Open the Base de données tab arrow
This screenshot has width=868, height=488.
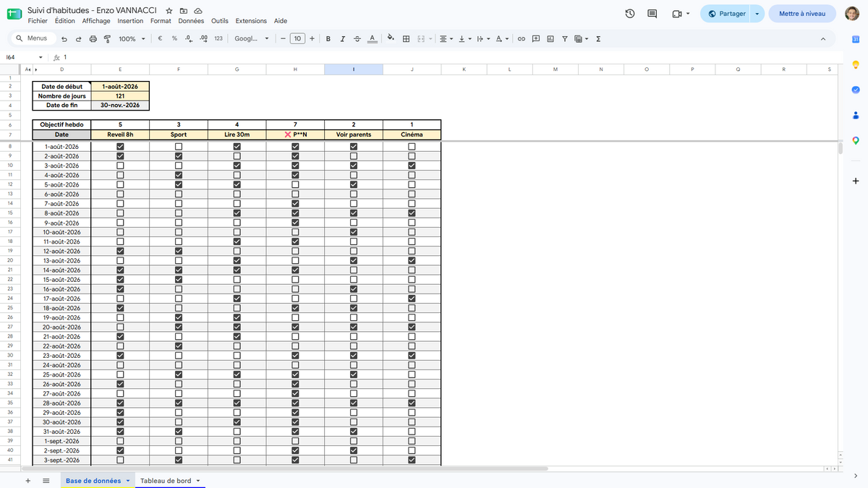coord(128,481)
